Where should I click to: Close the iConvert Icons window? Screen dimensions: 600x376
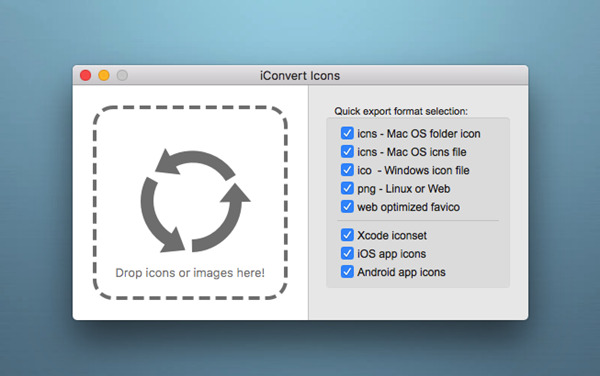85,75
